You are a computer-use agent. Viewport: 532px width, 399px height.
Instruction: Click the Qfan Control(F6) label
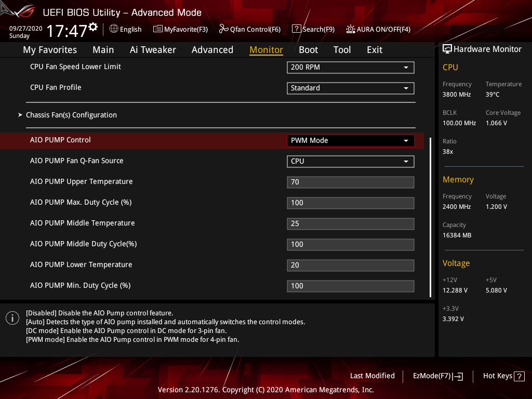pos(255,30)
